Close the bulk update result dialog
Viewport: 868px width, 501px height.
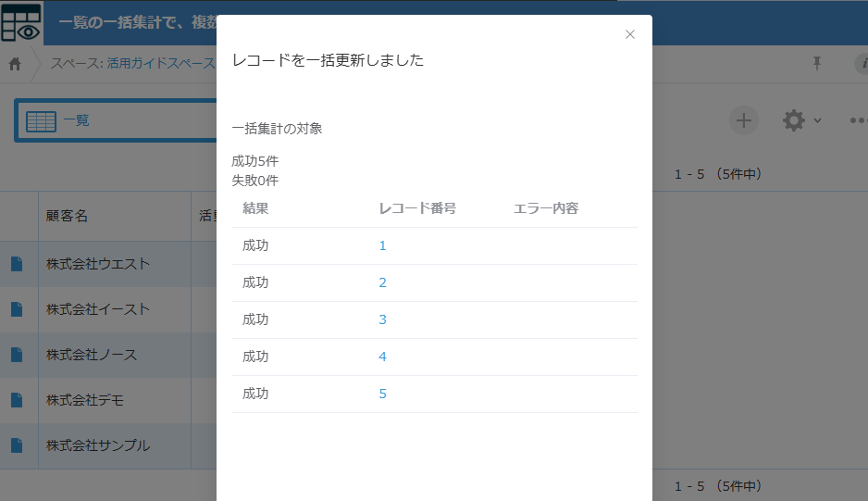coord(630,34)
